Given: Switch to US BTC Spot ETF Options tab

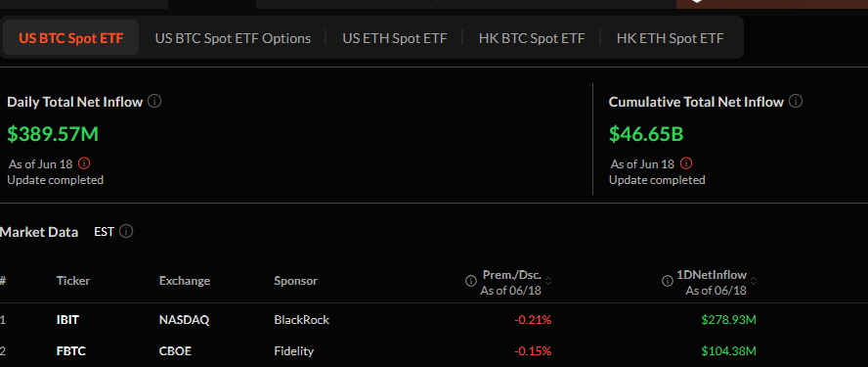Looking at the screenshot, I should coord(233,38).
